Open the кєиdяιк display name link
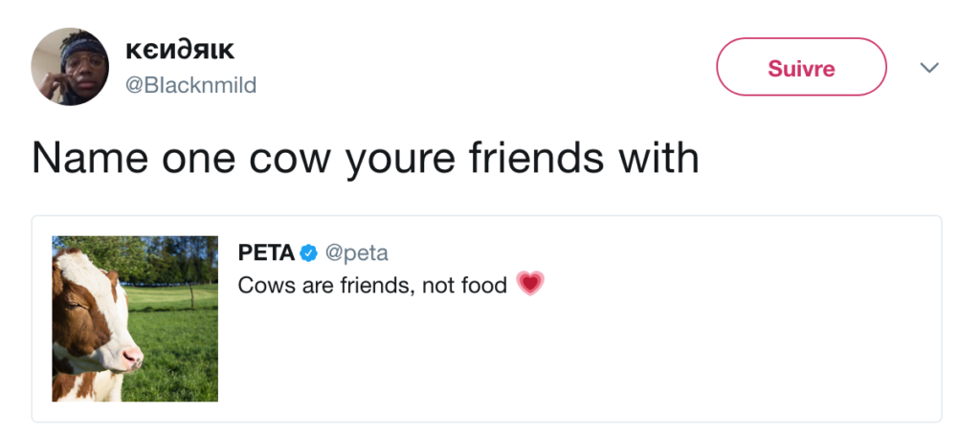 click(x=180, y=49)
